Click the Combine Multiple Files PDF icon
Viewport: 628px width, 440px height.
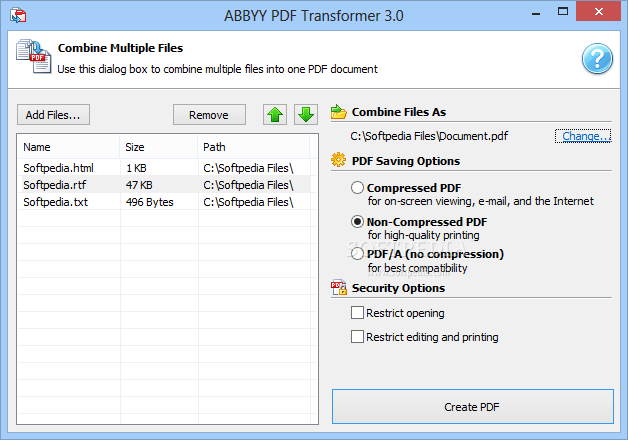[34, 56]
